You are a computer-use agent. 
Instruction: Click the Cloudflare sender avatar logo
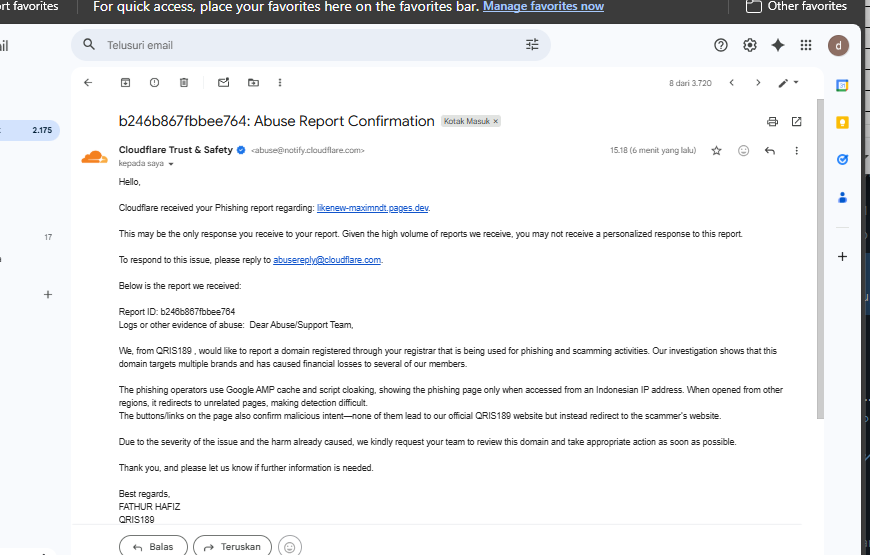click(94, 157)
